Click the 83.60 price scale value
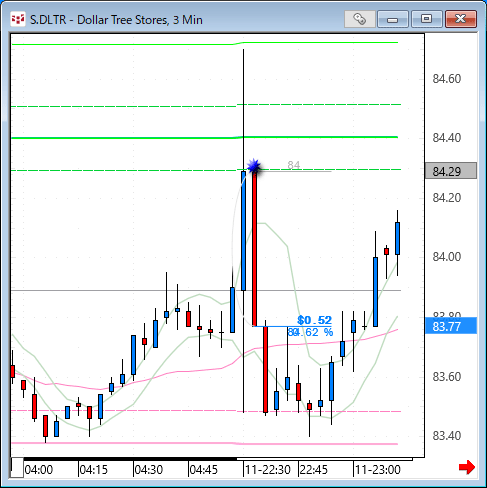 point(447,376)
